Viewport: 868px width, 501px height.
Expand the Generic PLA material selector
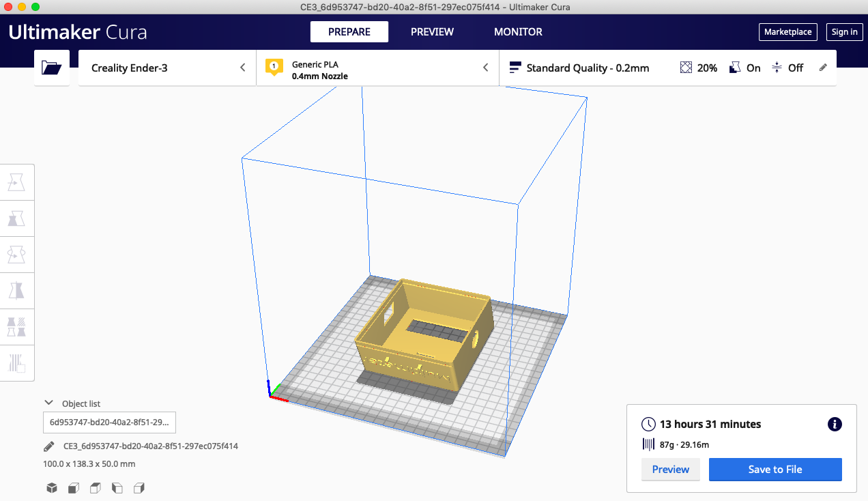(x=377, y=68)
